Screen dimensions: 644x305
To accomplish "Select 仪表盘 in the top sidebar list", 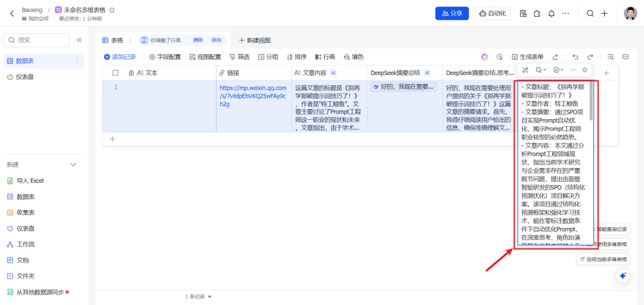I will tap(24, 77).
